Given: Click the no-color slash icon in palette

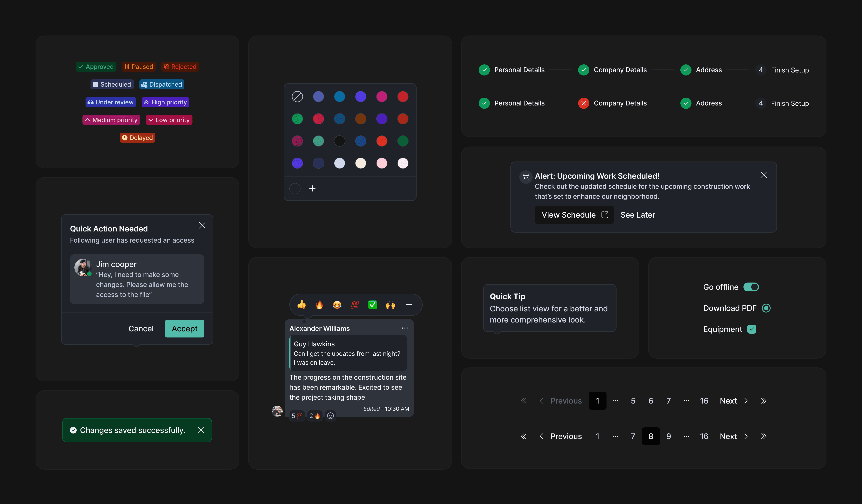Looking at the screenshot, I should (x=297, y=97).
